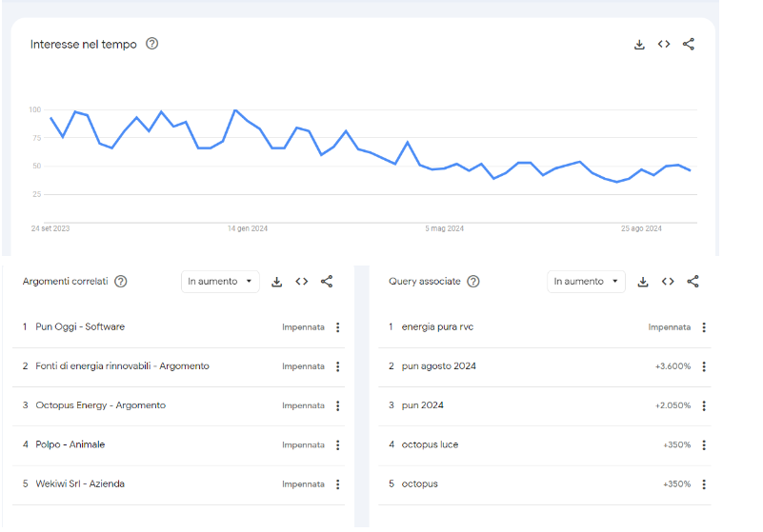The height and width of the screenshot is (532, 763).
Task: Share the Query associate list
Action: 693,282
